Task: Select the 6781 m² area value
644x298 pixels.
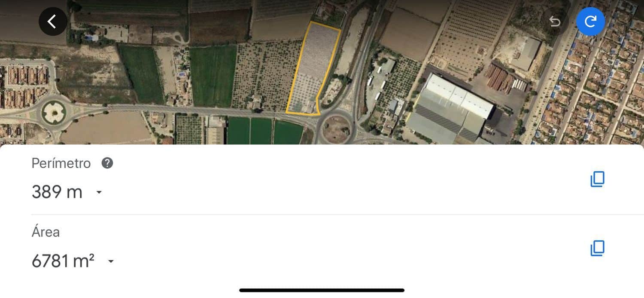Action: [63, 261]
